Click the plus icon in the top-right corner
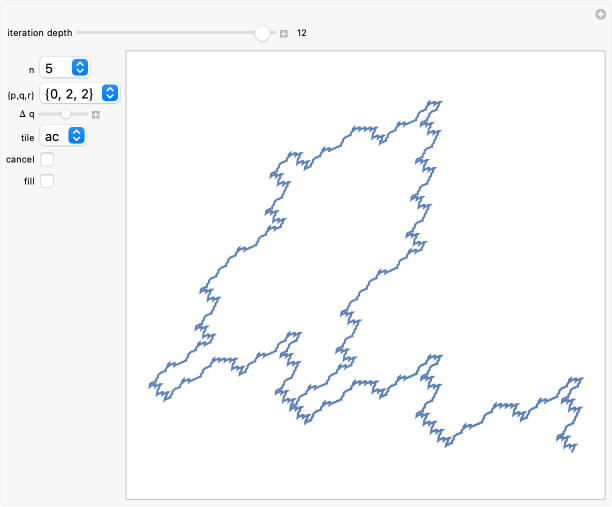Image resolution: width=612 pixels, height=507 pixels. pyautogui.click(x=599, y=13)
